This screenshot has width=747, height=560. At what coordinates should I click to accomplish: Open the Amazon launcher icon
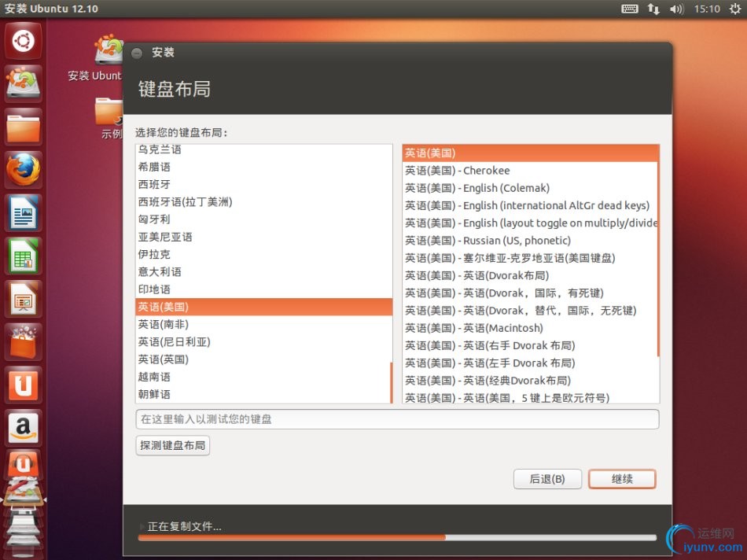pyautogui.click(x=24, y=428)
